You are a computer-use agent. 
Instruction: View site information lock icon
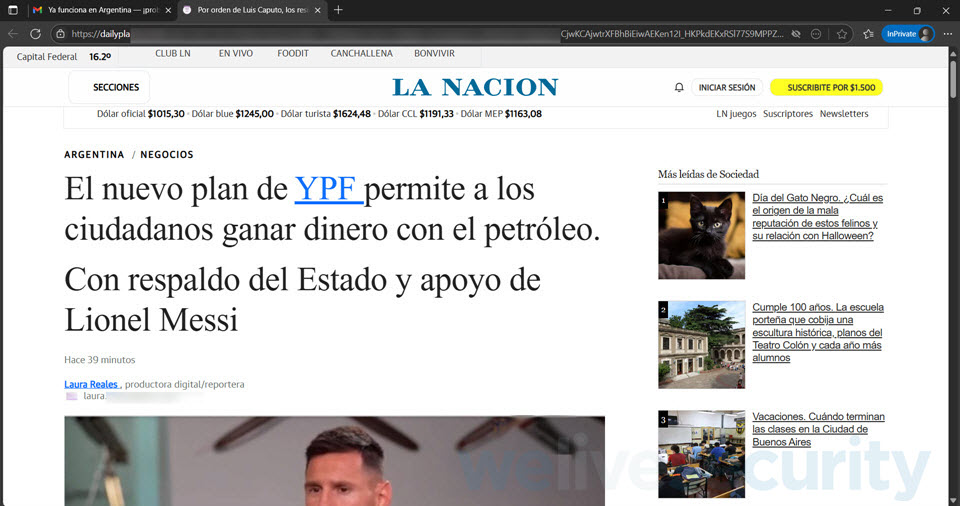[x=61, y=34]
